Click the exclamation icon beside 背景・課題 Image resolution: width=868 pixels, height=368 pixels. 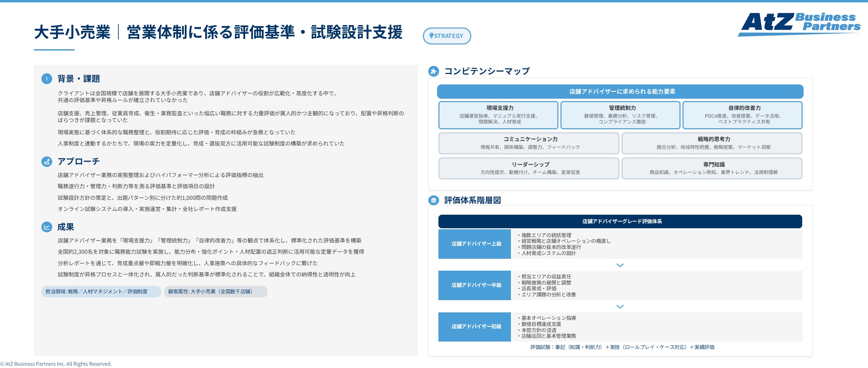(x=46, y=79)
